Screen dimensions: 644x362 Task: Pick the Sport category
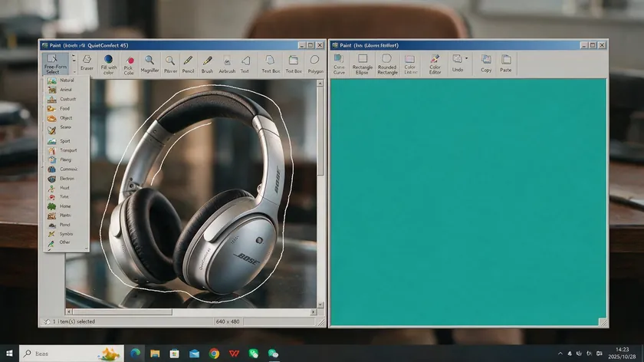[x=66, y=141]
